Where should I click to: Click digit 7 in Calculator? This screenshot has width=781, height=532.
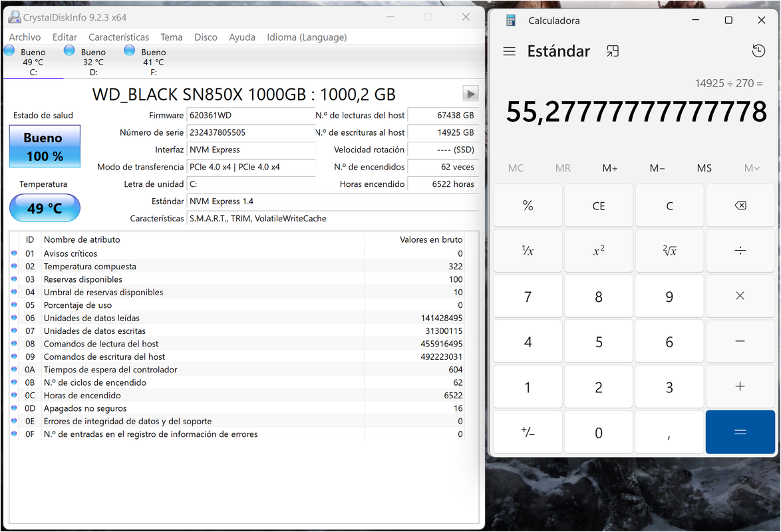point(528,296)
